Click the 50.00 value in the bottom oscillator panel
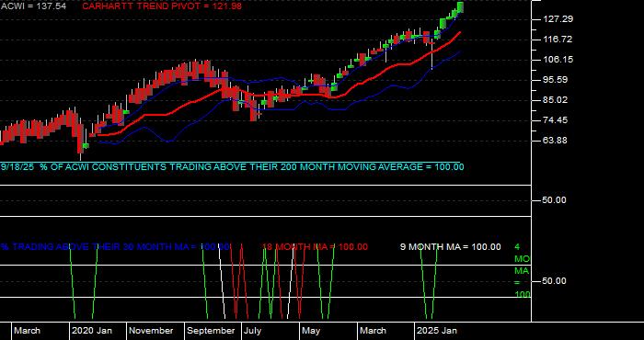 (555, 281)
